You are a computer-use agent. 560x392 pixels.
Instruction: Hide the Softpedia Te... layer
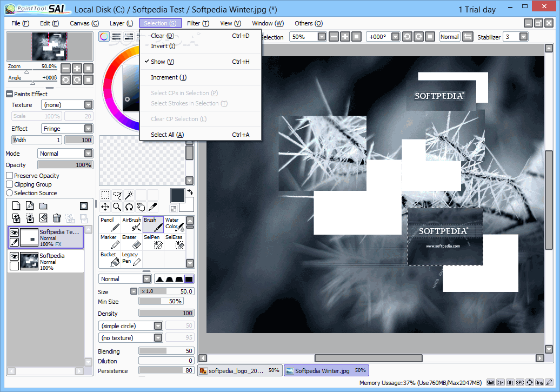(14, 232)
